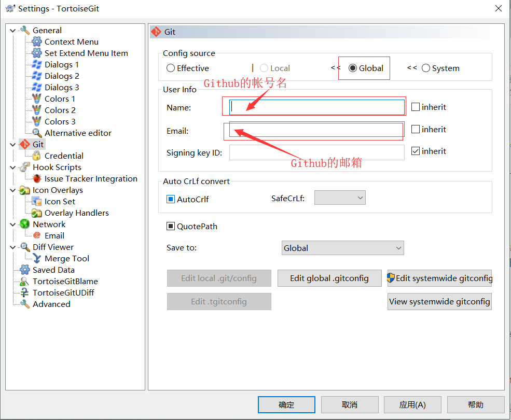Screen dimensions: 511x420
Task: Open the Save to Global dropdown
Action: [342, 248]
